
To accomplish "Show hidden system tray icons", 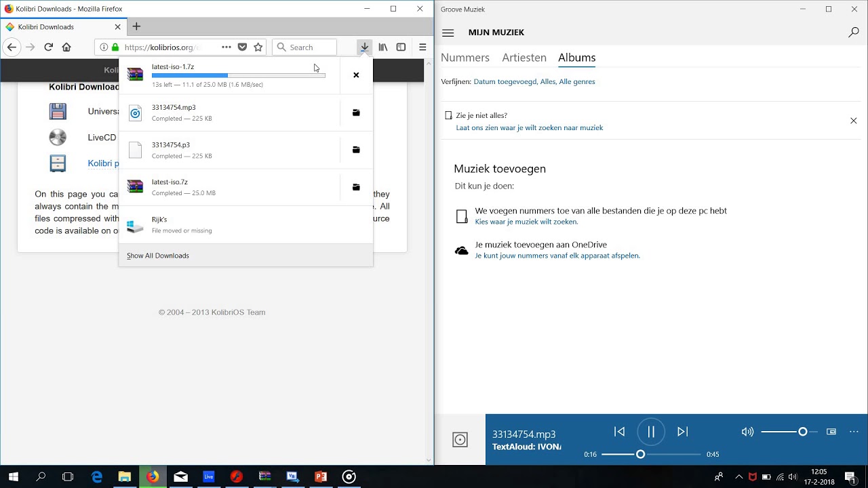I will (739, 477).
